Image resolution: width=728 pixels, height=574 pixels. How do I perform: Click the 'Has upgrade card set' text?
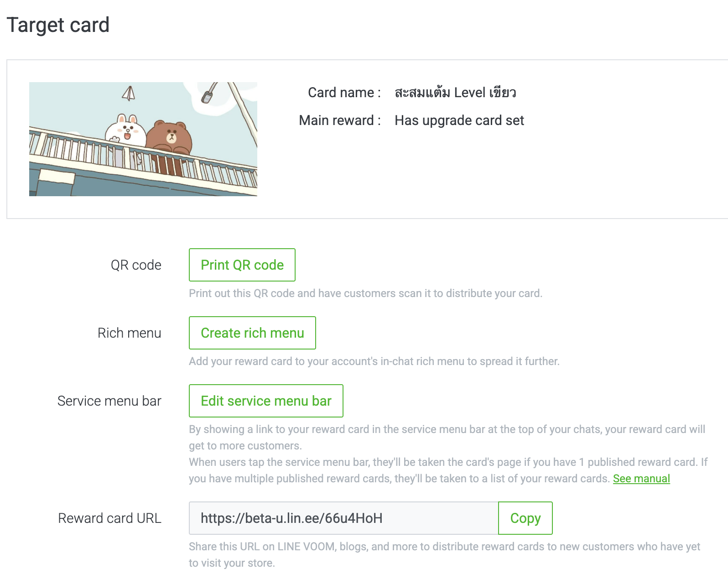[x=459, y=120]
